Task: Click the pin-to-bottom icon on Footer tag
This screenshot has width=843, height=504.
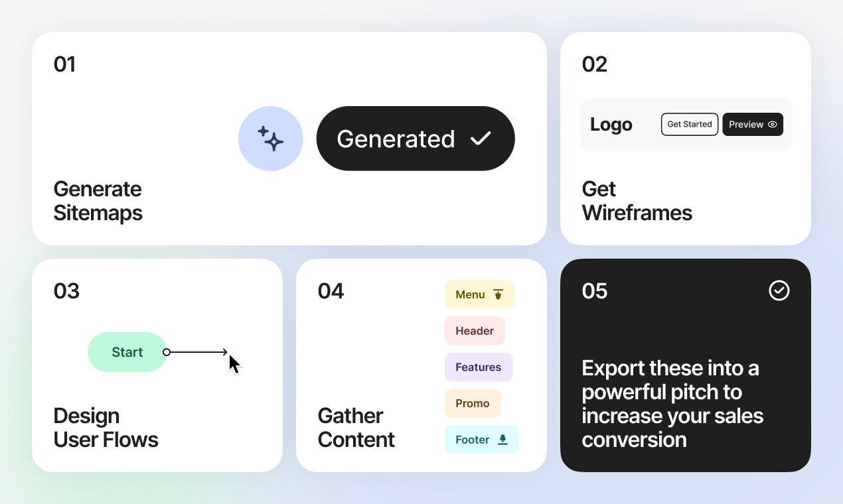Action: pyautogui.click(x=502, y=440)
